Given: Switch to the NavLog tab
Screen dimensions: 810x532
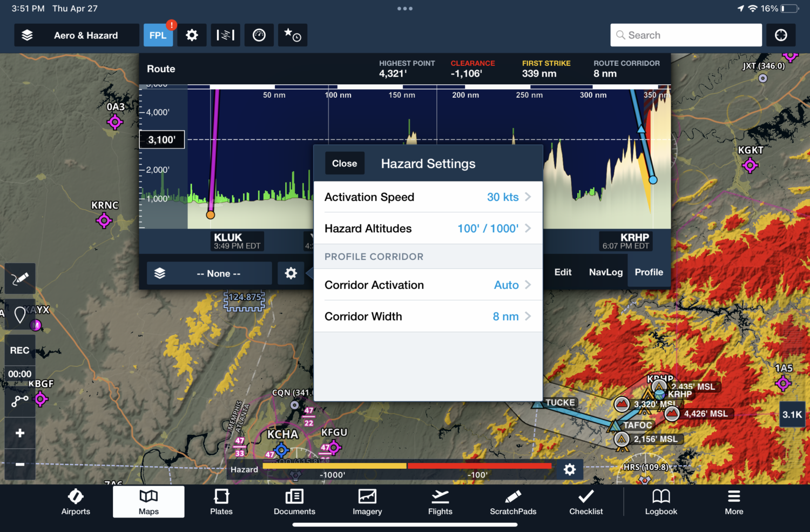Looking at the screenshot, I should pos(605,272).
